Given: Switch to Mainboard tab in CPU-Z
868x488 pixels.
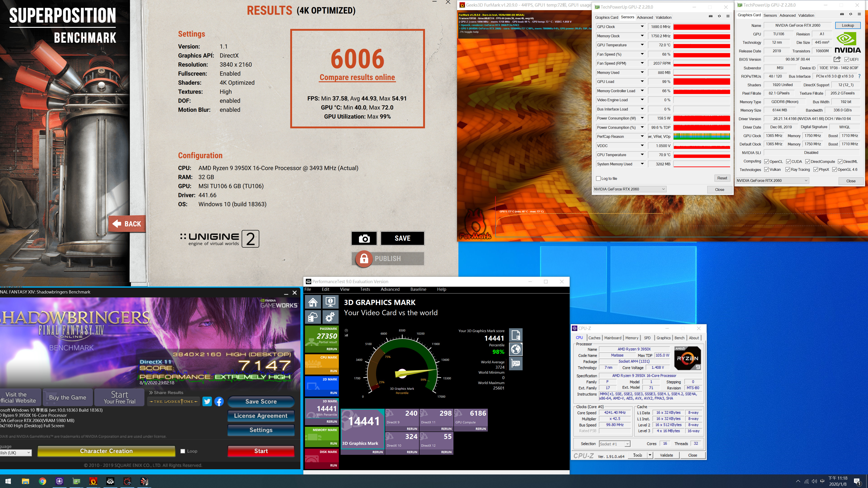Looking at the screenshot, I should point(613,338).
